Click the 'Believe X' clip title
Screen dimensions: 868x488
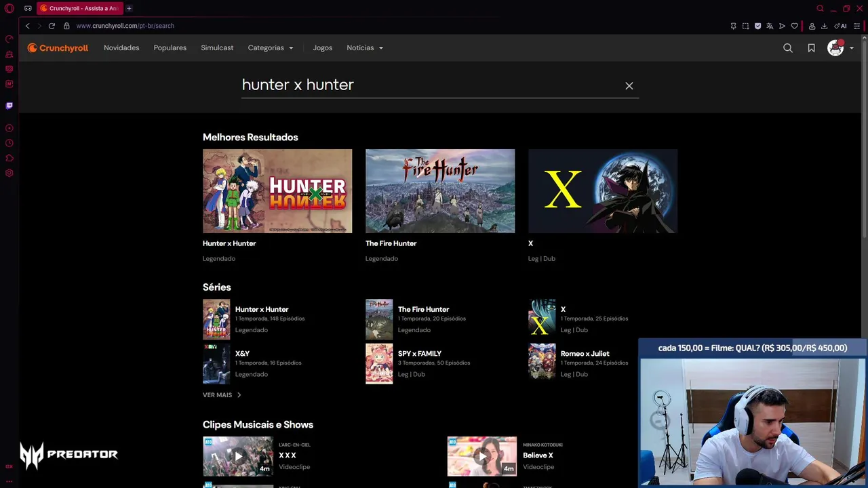click(538, 455)
